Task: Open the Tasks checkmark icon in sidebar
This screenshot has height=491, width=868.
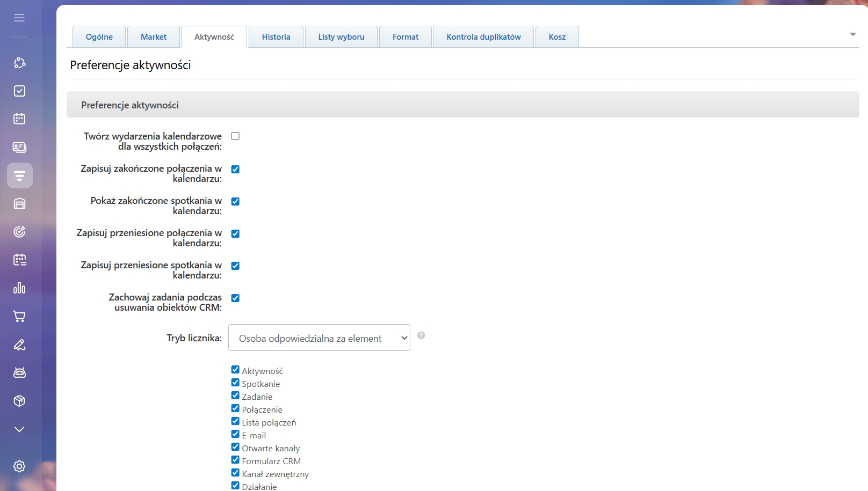Action: [19, 91]
